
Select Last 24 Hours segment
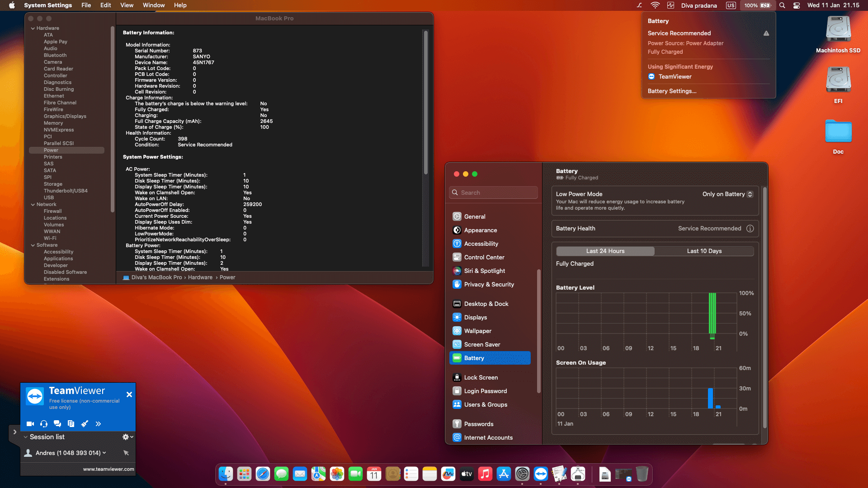click(x=605, y=251)
